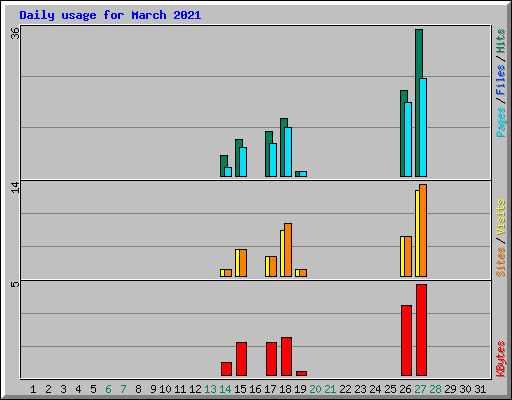
Task: Click the yellow Visits legend label
Action: [500, 217]
